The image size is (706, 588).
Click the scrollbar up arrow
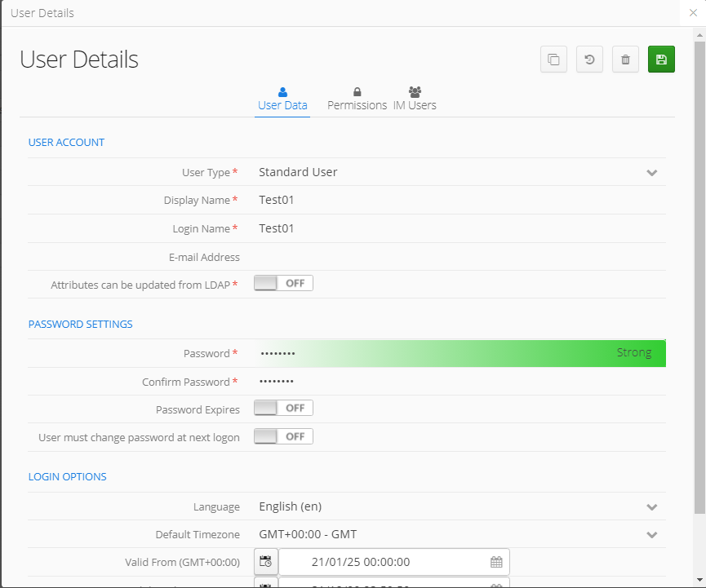click(699, 34)
